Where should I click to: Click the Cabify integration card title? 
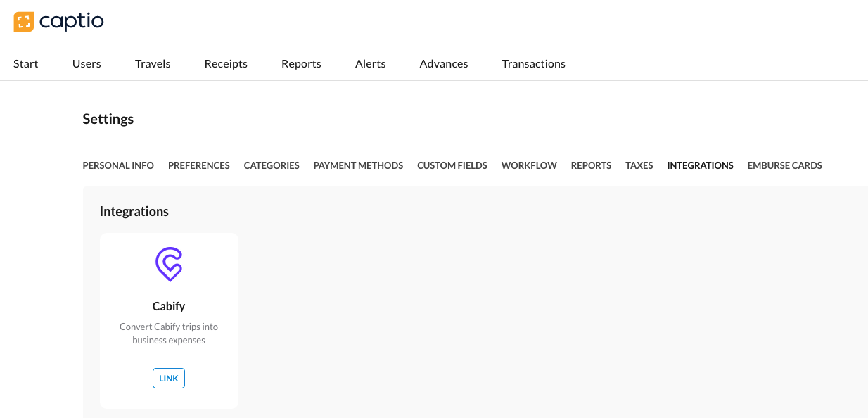[169, 306]
